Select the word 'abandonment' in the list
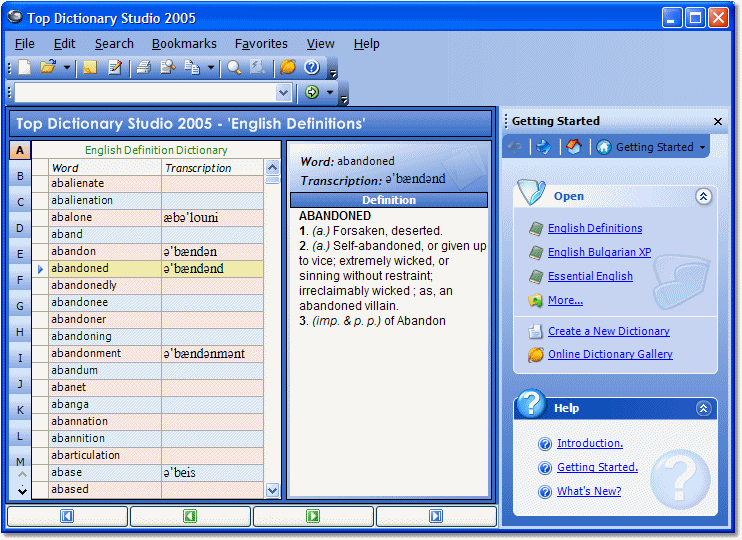 [x=105, y=354]
